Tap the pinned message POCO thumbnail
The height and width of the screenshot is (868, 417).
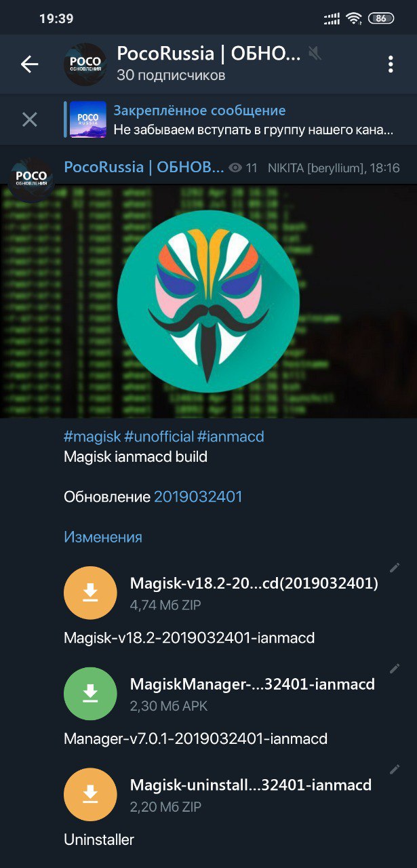click(88, 120)
